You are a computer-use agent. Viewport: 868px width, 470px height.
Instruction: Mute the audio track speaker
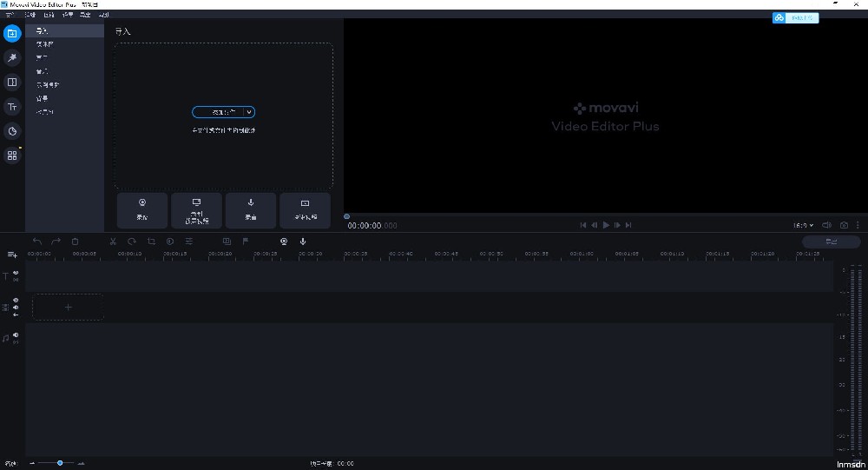tap(16, 334)
